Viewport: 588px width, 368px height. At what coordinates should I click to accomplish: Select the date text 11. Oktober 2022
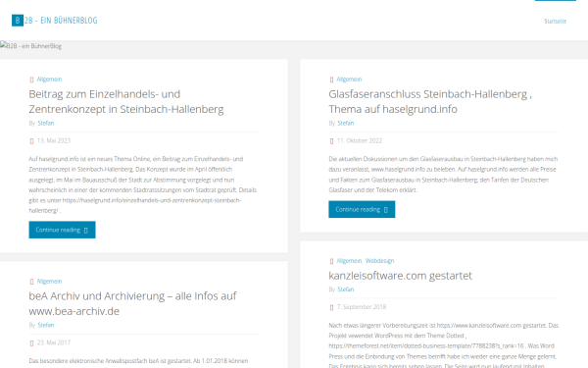tap(360, 140)
